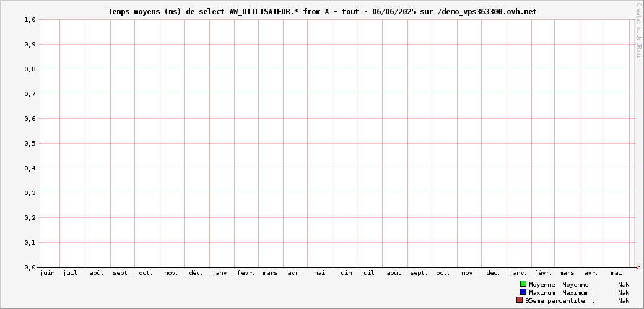Click the blue Maximum legend swatch

(523, 292)
